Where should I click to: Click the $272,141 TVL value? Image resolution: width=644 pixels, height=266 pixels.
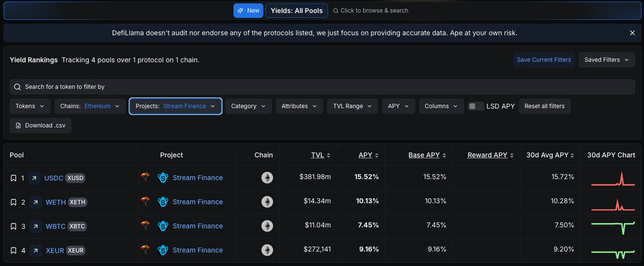317,249
